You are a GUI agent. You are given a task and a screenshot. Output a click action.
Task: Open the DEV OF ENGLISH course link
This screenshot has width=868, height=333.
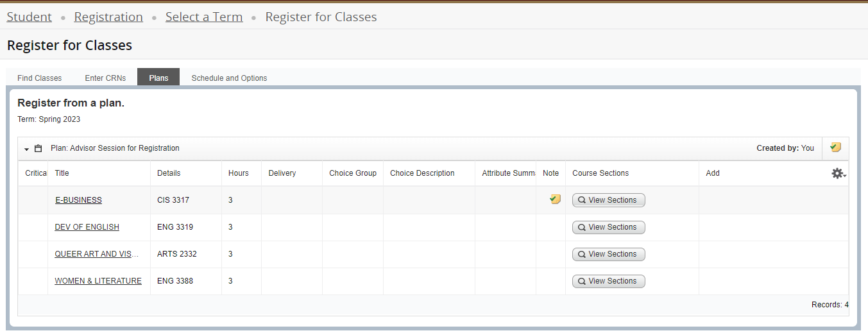click(87, 227)
